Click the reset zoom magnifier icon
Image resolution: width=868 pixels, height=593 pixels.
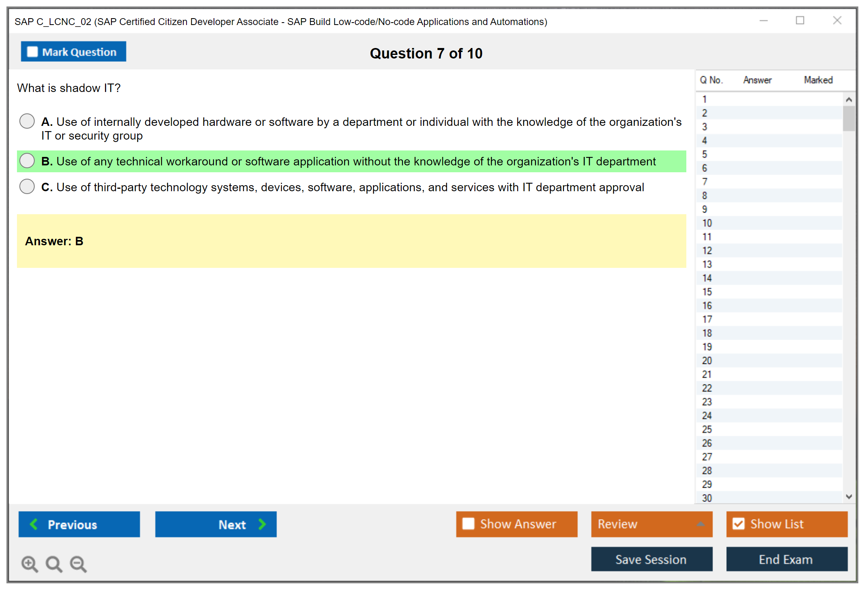(x=54, y=564)
